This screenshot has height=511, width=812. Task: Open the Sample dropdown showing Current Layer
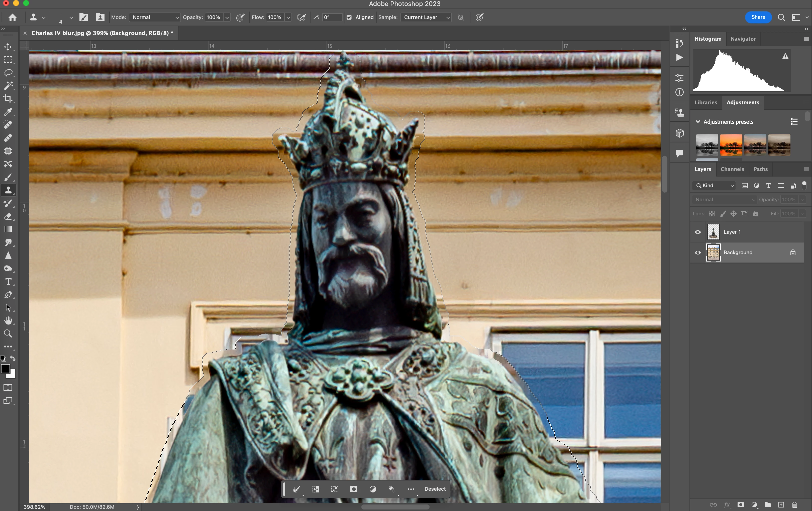coord(426,17)
